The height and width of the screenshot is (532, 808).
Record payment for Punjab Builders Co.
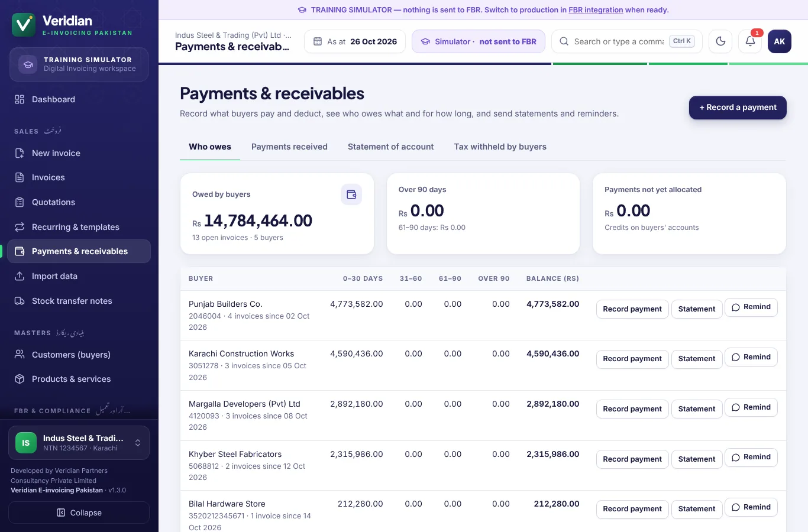(x=632, y=309)
